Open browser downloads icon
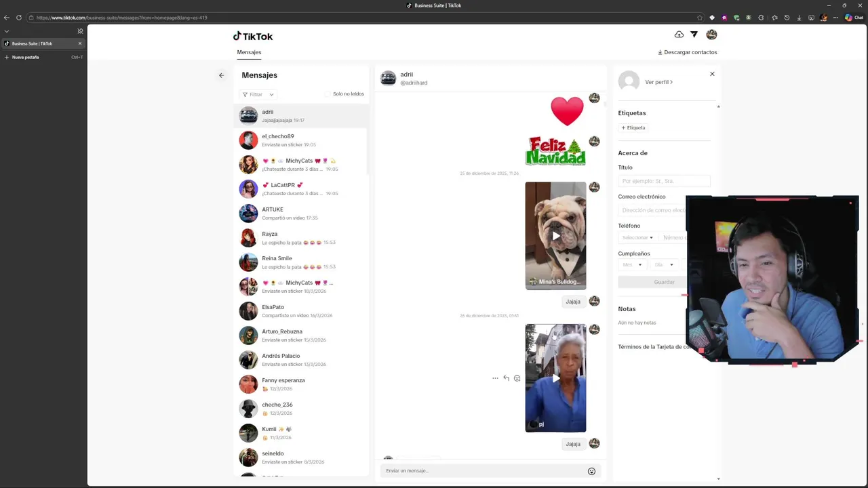The image size is (868, 488). 799,18
